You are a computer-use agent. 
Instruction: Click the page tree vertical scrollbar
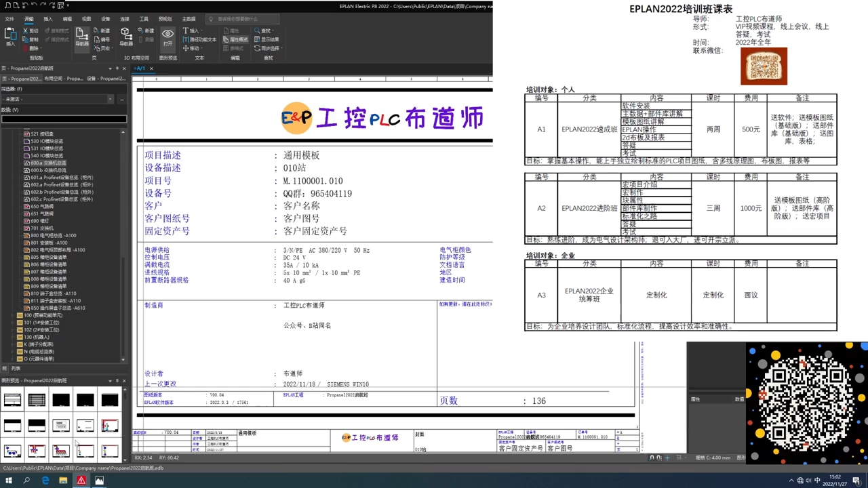123,245
